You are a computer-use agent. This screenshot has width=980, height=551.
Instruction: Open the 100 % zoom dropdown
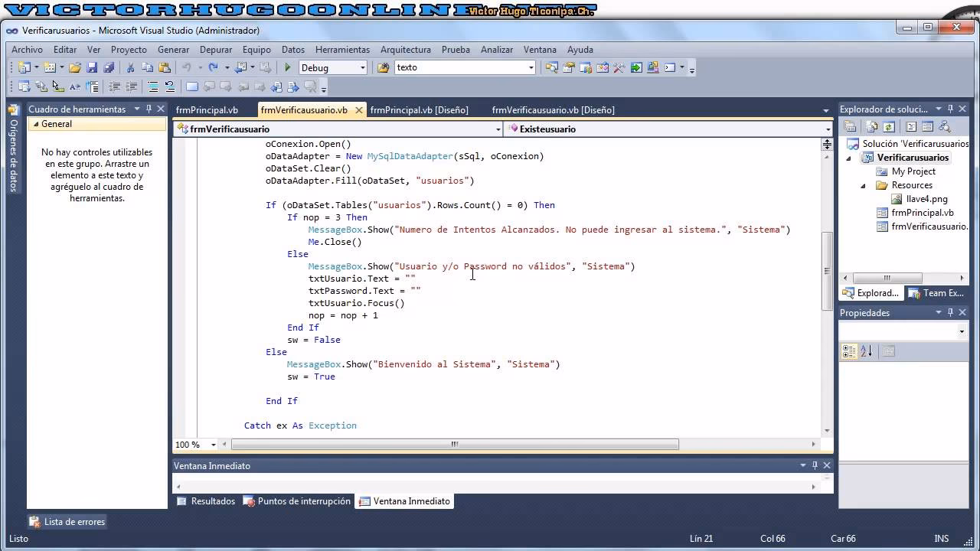pos(214,445)
